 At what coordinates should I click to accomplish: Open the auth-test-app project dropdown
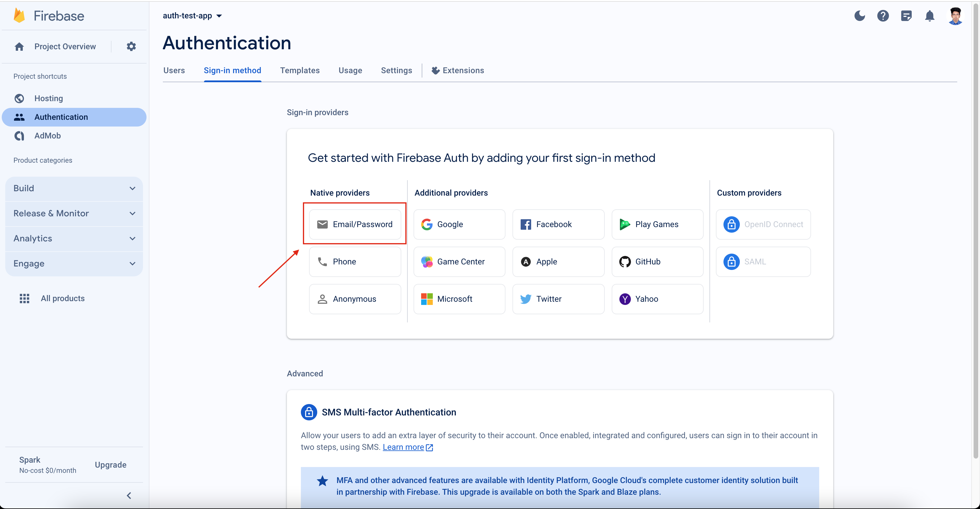[193, 15]
